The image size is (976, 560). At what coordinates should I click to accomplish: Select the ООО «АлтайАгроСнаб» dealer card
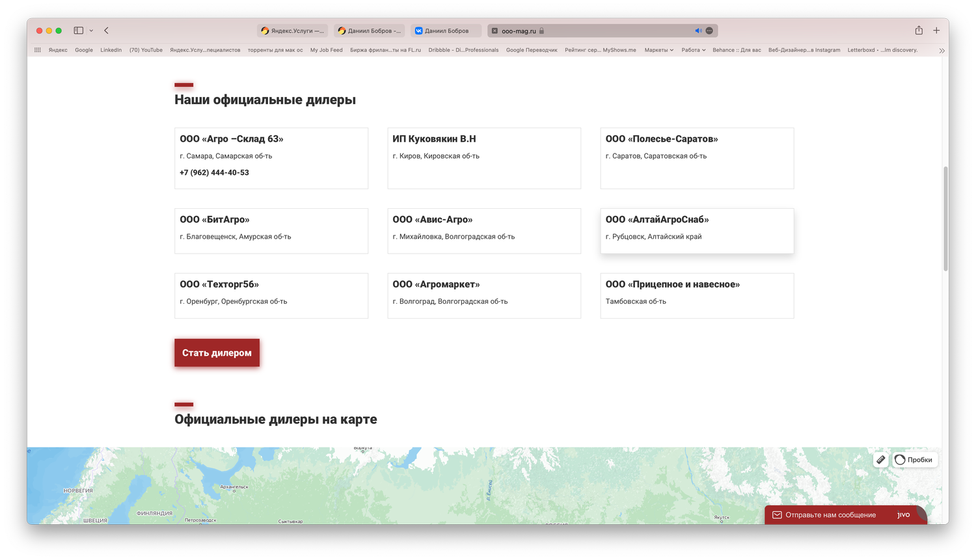point(697,231)
